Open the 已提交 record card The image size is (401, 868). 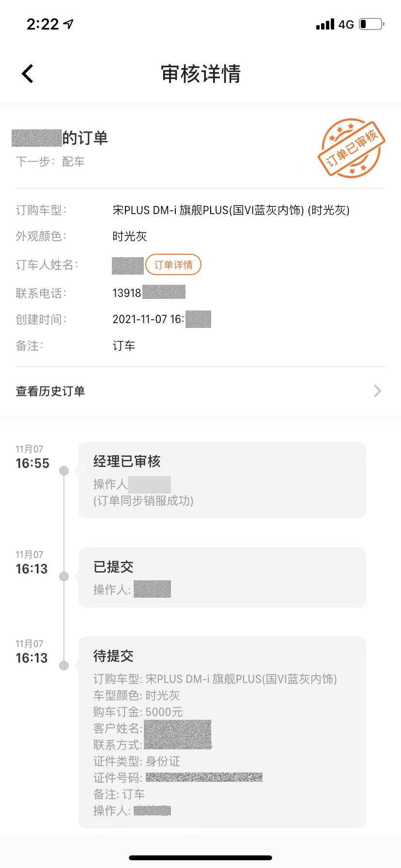(x=222, y=577)
